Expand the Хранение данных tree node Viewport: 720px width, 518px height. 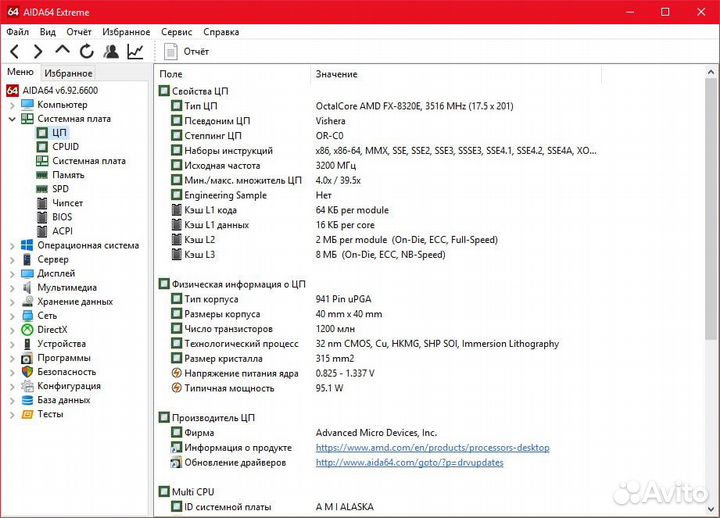pyautogui.click(x=12, y=302)
